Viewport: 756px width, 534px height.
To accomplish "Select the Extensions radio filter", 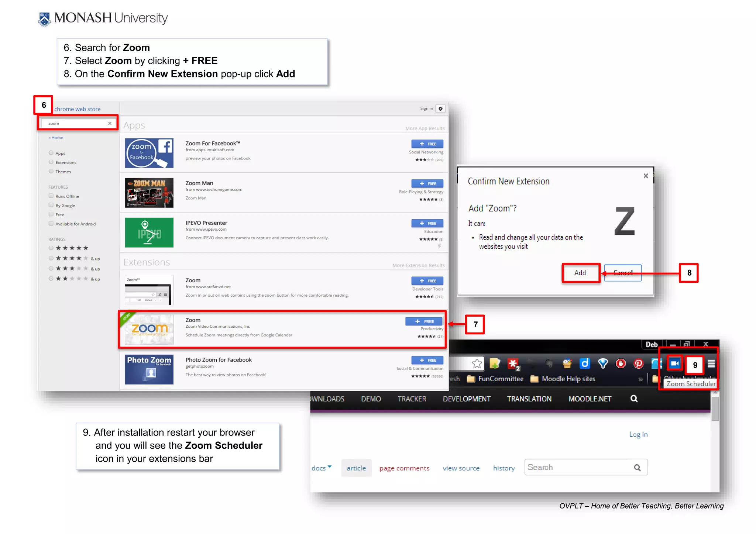I will tap(51, 162).
